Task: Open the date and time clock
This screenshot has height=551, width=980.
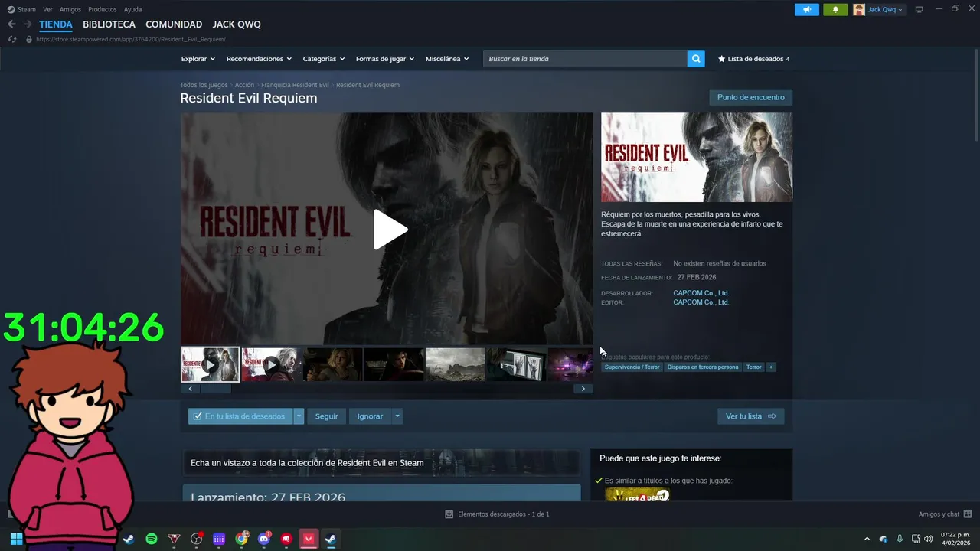Action: pos(955,539)
